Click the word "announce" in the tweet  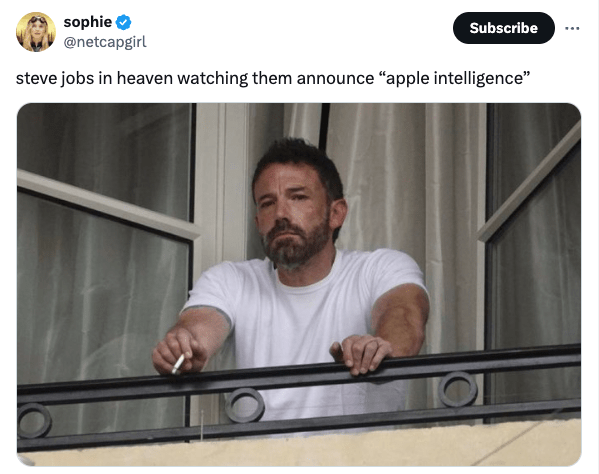point(335,78)
